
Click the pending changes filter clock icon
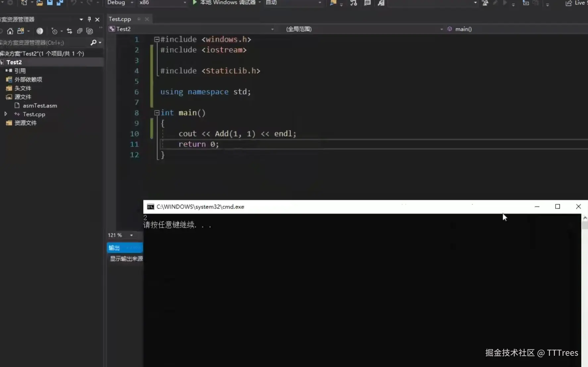[x=55, y=31]
